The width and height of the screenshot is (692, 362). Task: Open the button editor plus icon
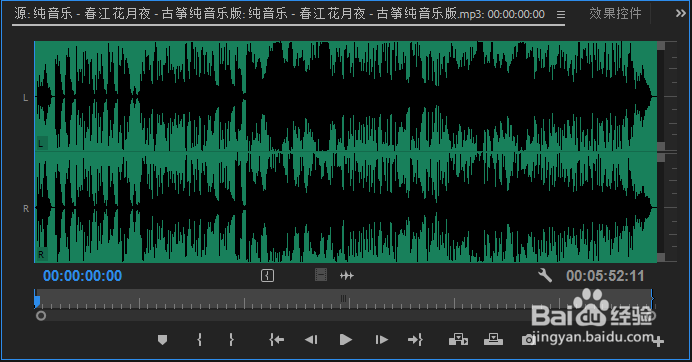pos(658,341)
